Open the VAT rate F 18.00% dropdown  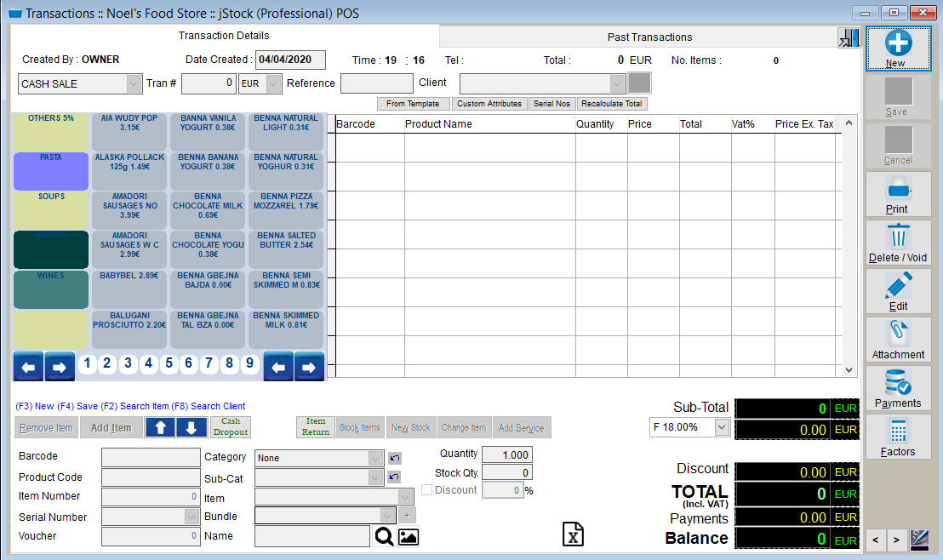(720, 426)
